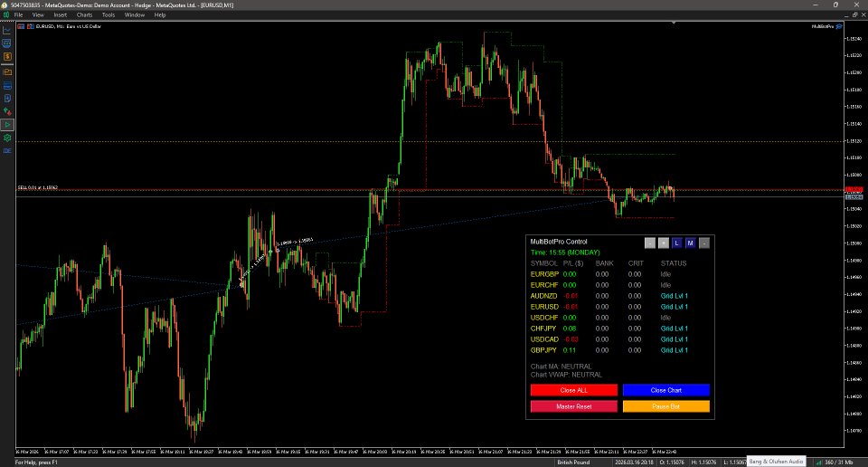This screenshot has height=467, width=868.
Task: Click the first grey minus button in MultiBotPro panel
Action: (x=650, y=243)
